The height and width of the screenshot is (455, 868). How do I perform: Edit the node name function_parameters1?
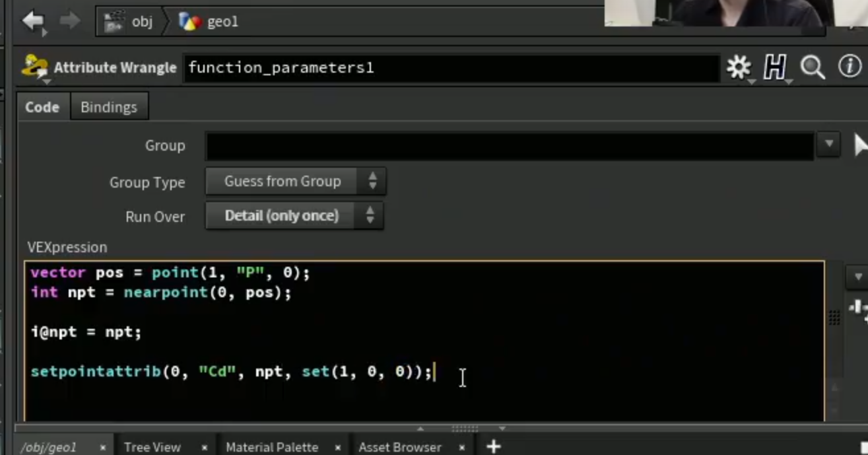click(451, 67)
